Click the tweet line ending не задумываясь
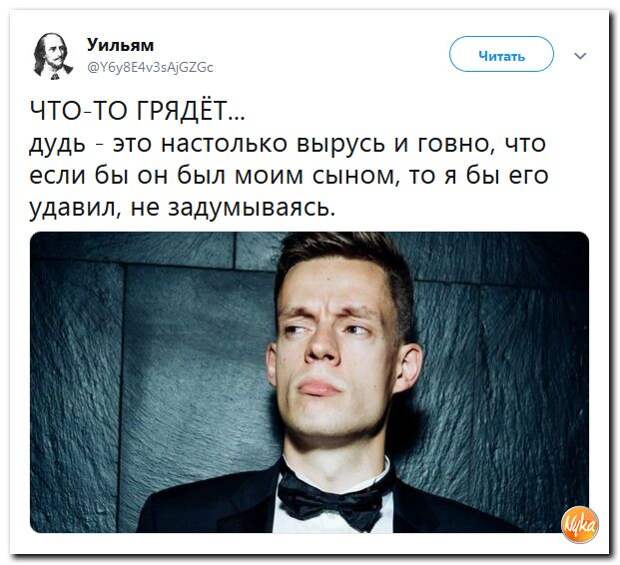This screenshot has height=565, width=620. (x=182, y=208)
